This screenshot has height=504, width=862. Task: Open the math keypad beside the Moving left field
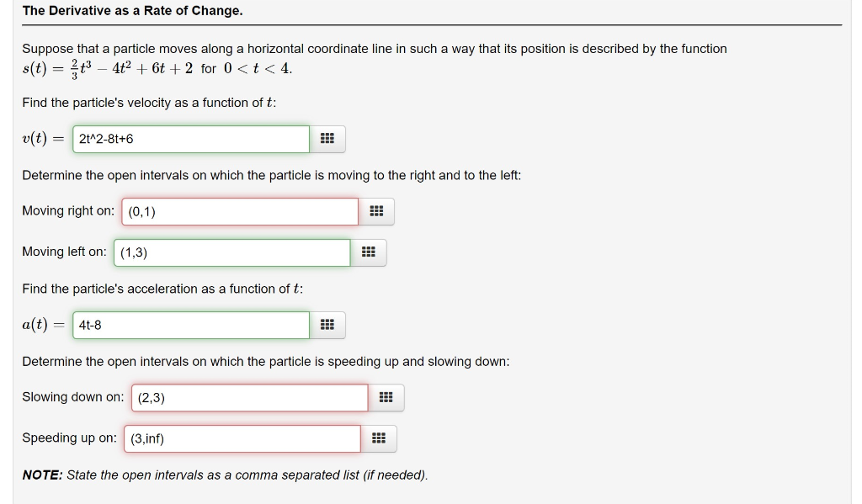pyautogui.click(x=369, y=252)
